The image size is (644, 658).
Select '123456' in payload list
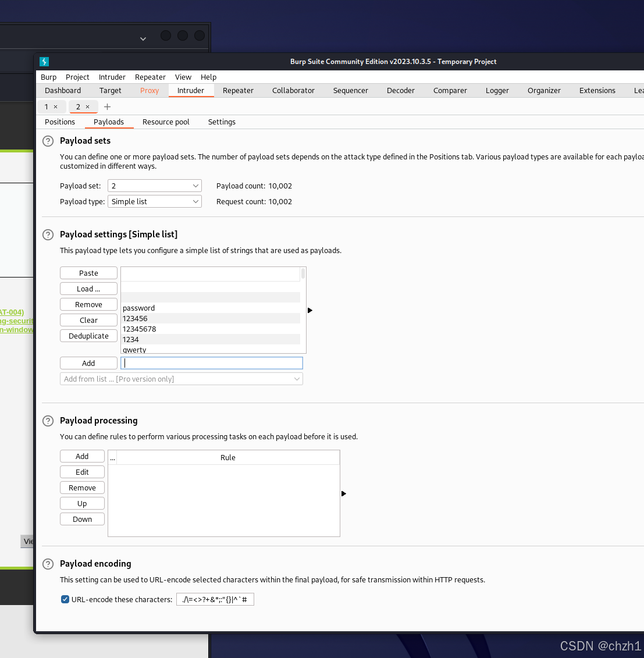(x=211, y=318)
